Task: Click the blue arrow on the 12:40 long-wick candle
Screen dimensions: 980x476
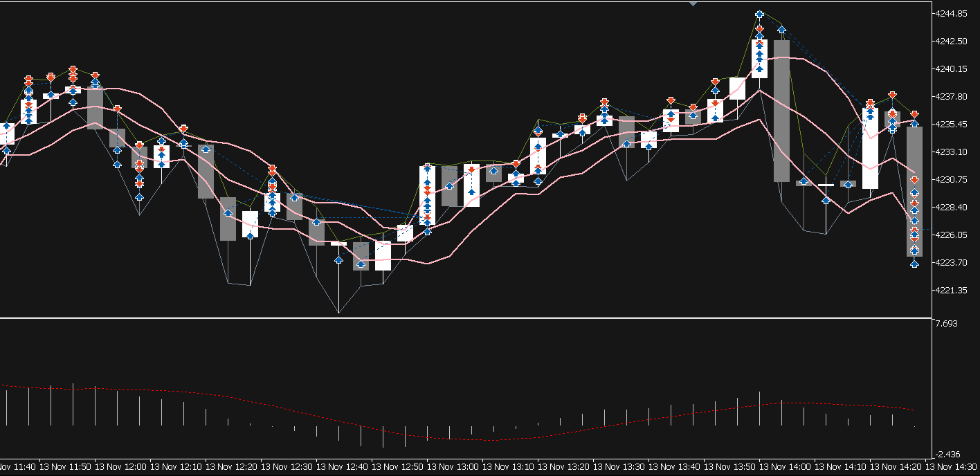Action: click(x=338, y=260)
